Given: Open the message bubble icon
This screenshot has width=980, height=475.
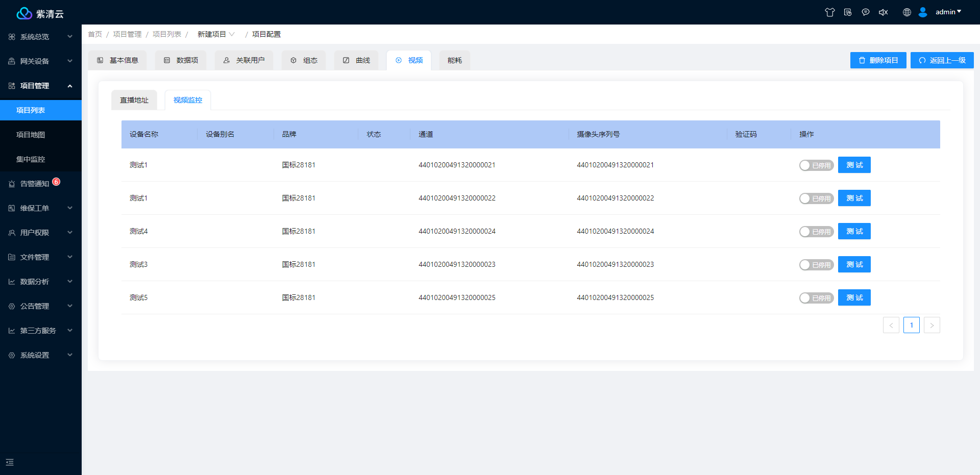Looking at the screenshot, I should 866,12.
